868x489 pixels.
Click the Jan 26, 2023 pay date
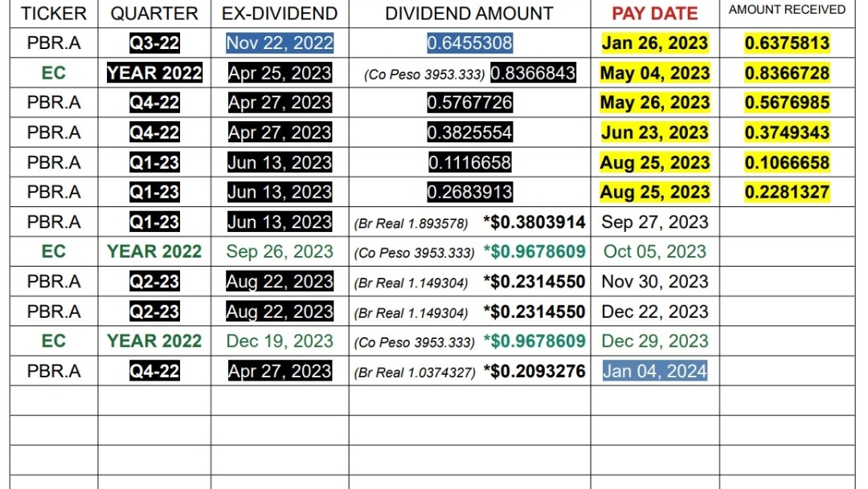point(655,43)
